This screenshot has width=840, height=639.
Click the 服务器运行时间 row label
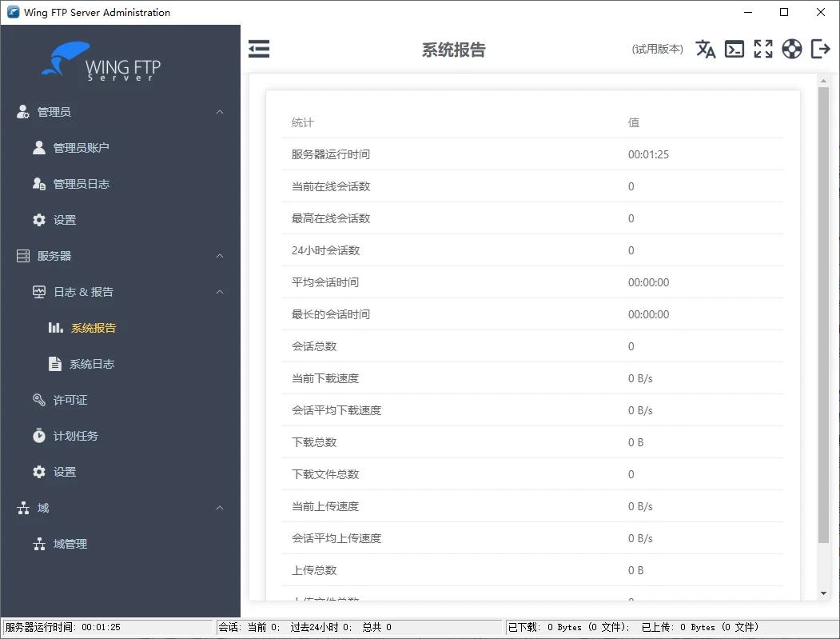(331, 154)
